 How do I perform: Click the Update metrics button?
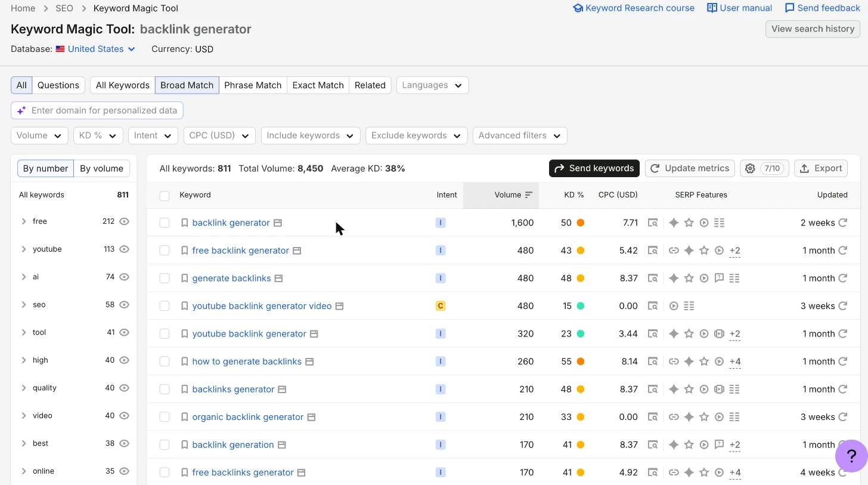[690, 168]
